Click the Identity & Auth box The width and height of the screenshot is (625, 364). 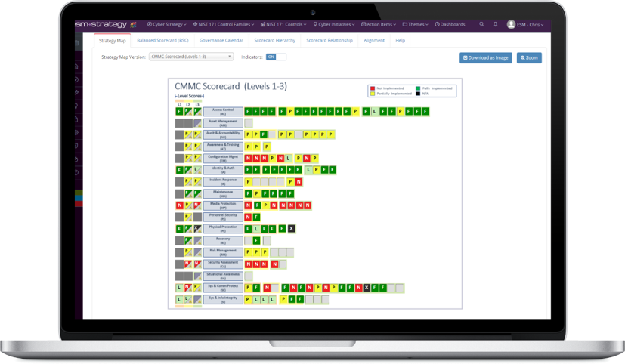click(223, 170)
